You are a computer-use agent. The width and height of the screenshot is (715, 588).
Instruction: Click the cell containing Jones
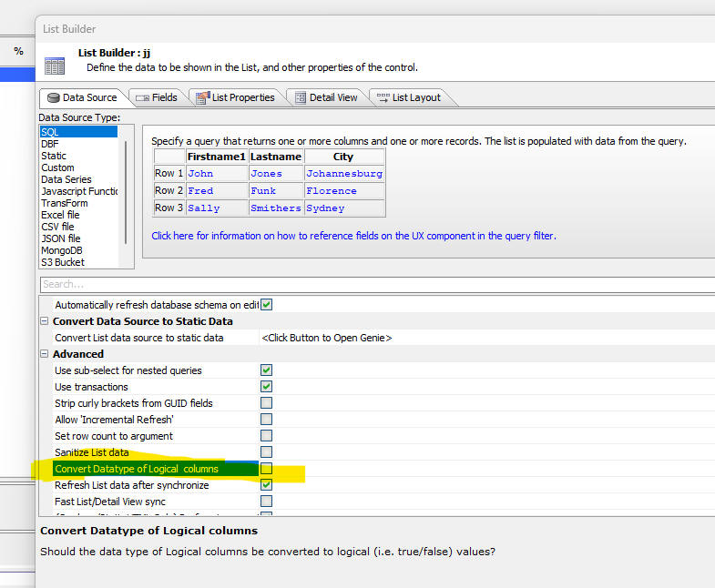(x=276, y=174)
